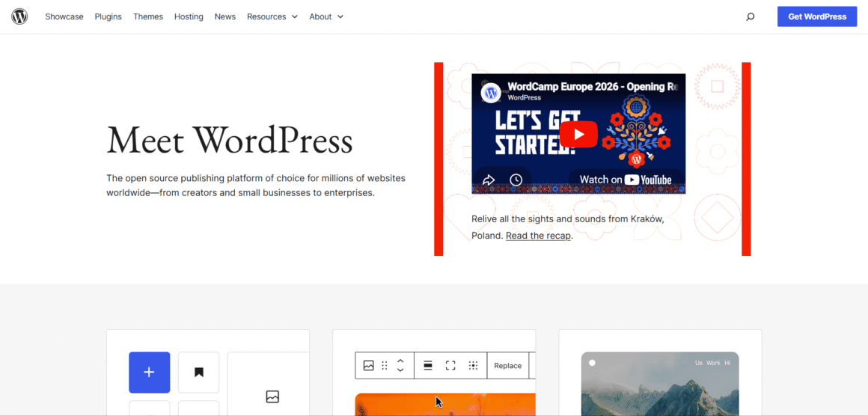Expand the Resources dropdown menu

[x=272, y=16]
